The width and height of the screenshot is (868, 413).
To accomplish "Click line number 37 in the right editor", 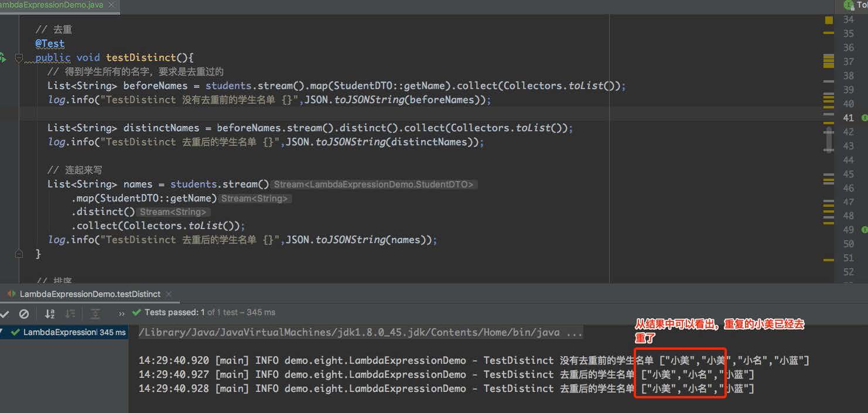I will click(848, 62).
